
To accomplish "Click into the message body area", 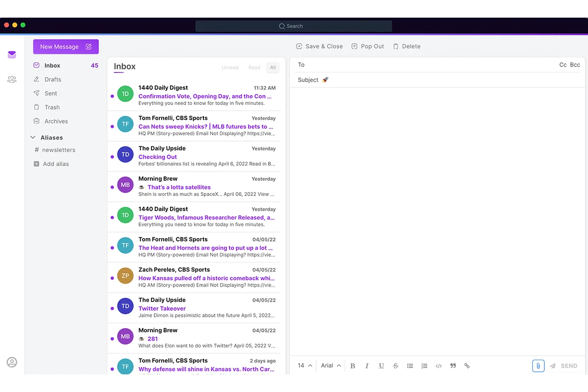I will (438, 220).
